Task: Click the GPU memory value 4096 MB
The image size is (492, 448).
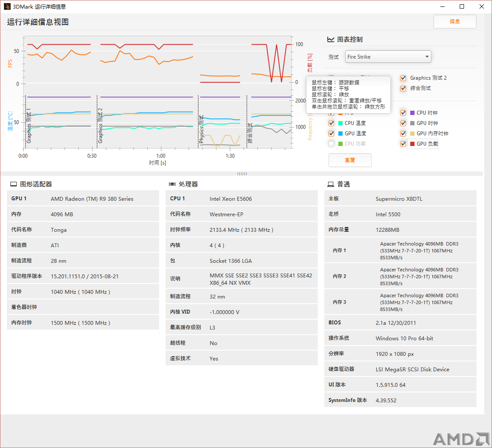Action: (62, 215)
